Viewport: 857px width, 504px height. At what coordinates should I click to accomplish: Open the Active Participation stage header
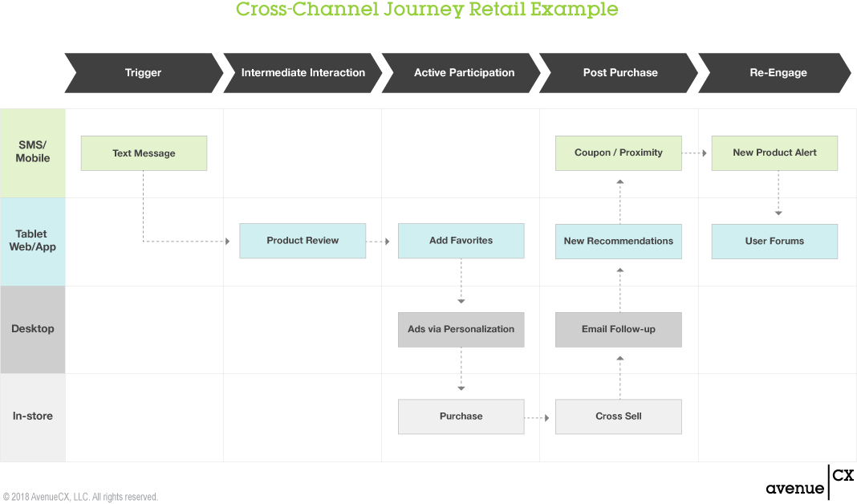pyautogui.click(x=461, y=73)
